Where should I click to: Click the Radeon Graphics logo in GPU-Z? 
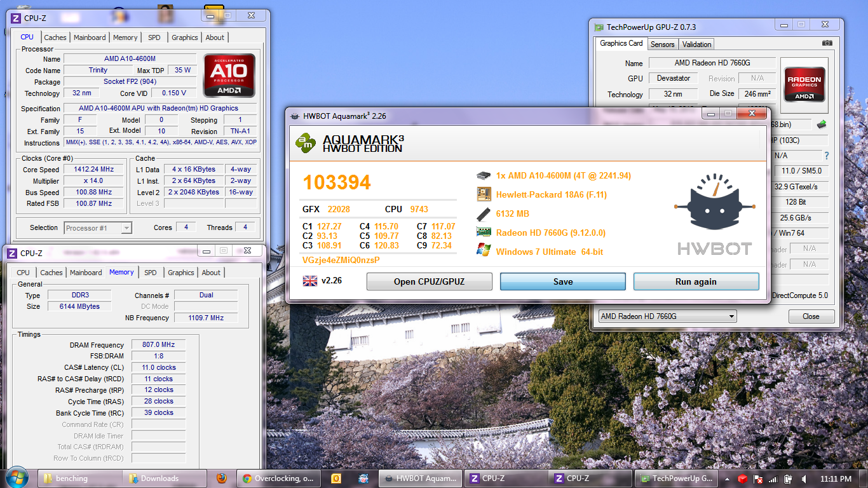pyautogui.click(x=804, y=85)
